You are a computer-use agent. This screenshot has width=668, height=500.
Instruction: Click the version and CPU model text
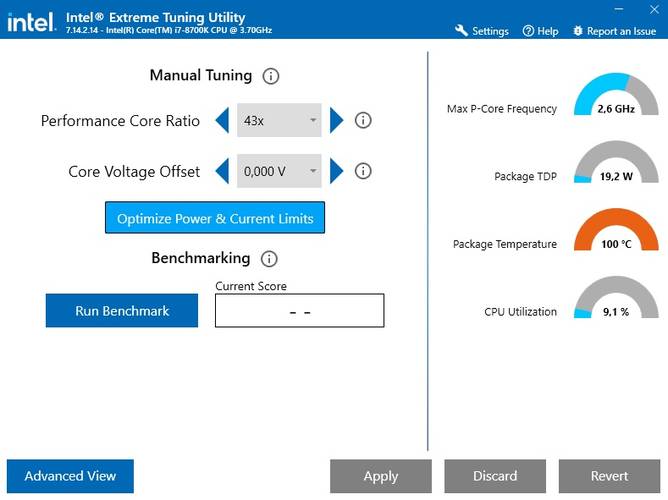click(169, 30)
